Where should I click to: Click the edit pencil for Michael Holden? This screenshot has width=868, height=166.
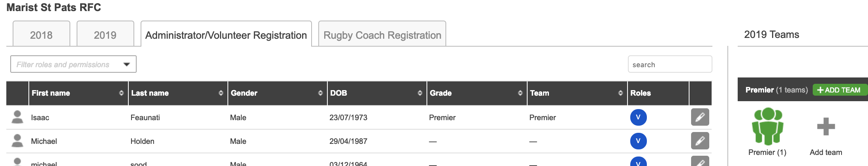tap(700, 141)
